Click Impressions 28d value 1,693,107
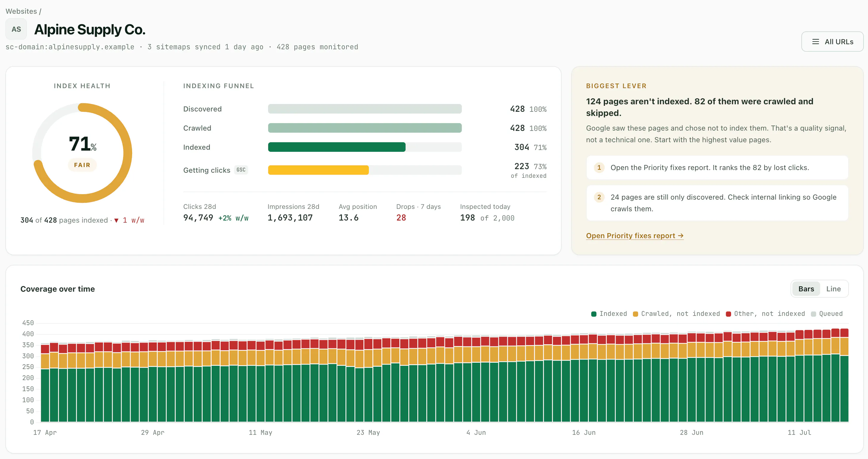 (290, 218)
